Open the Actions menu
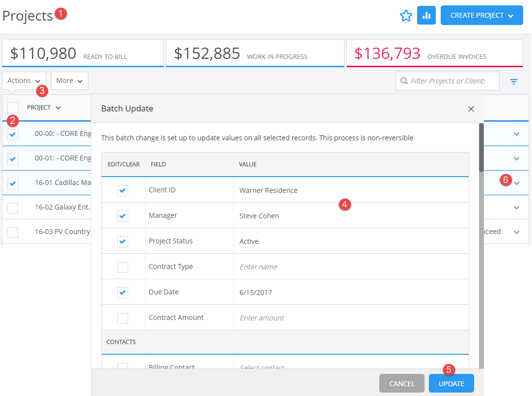Viewport: 532px width, 396px height. pos(24,80)
